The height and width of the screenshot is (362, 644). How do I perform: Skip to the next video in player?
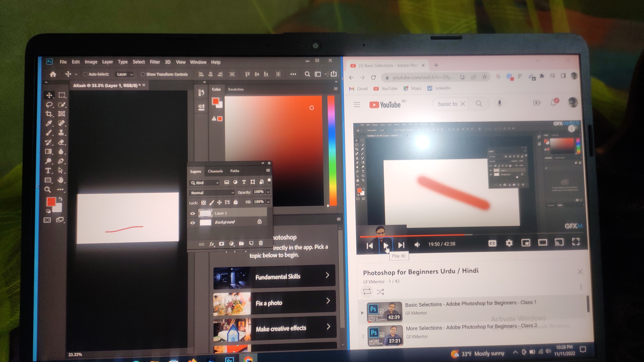401,245
